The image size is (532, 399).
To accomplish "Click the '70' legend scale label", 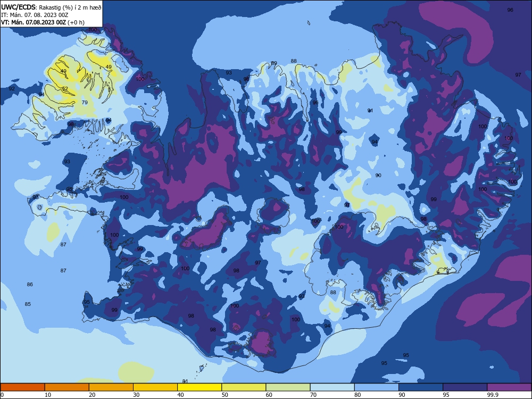I will (313, 395).
